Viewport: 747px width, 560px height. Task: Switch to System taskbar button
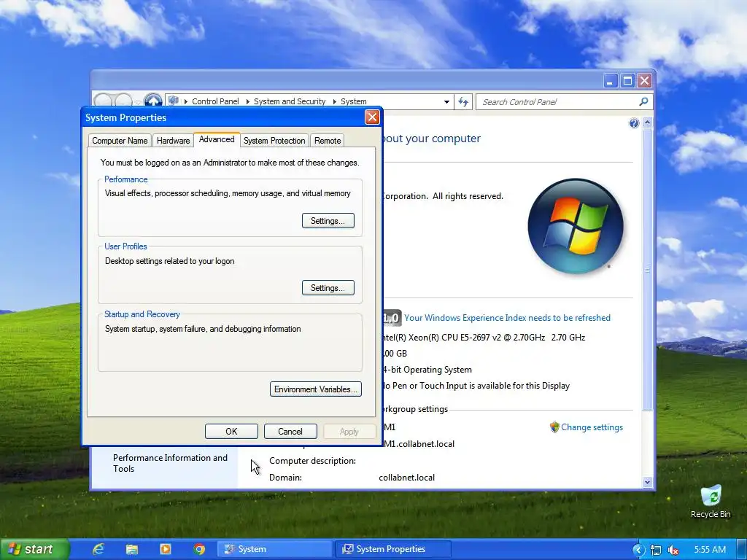click(x=275, y=549)
